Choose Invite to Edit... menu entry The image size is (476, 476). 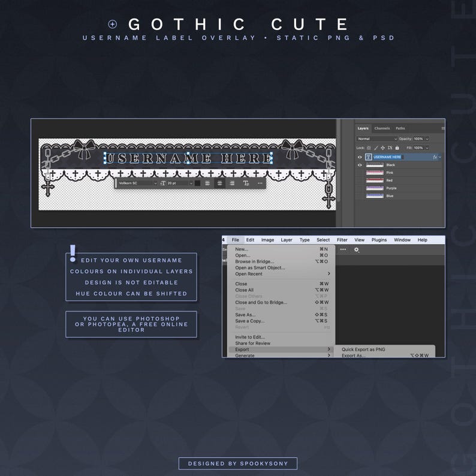281,337
